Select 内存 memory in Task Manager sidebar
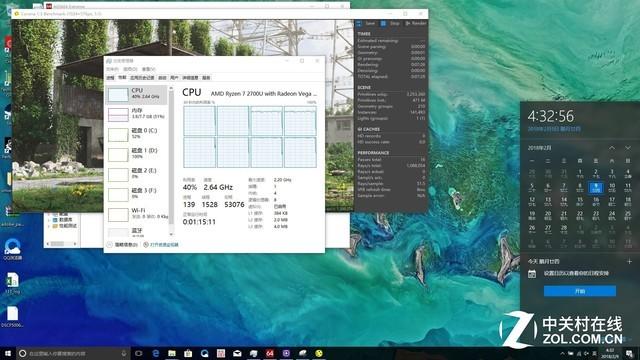Screen dimensions: 640x360 point(136,114)
